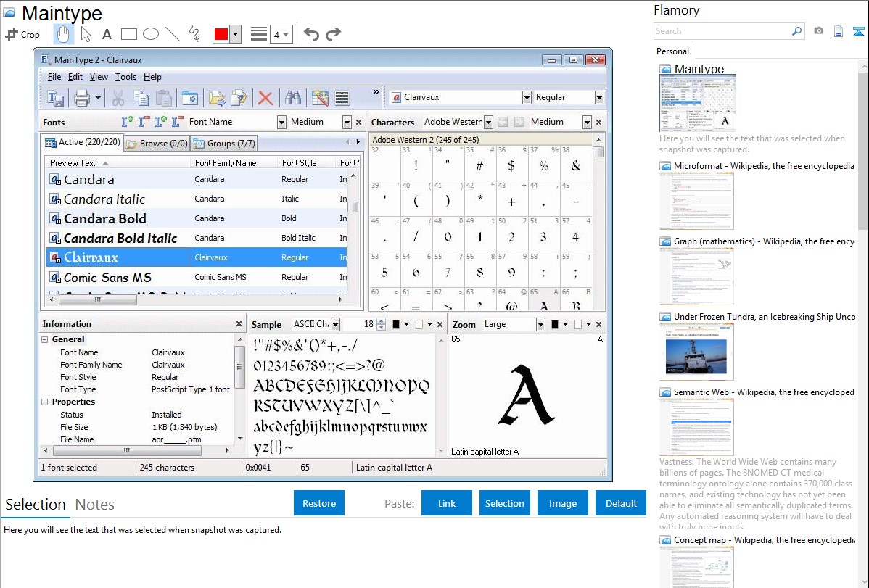
Task: Select the Crop tool
Action: [x=22, y=34]
